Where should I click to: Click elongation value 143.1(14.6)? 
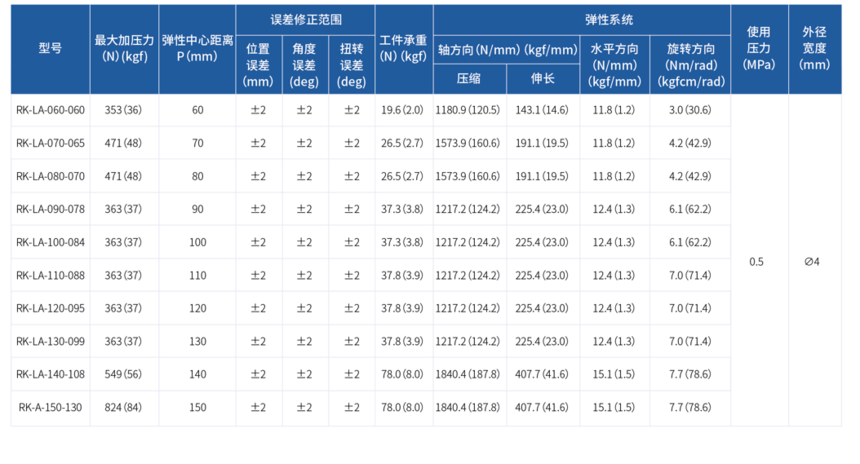click(x=542, y=110)
